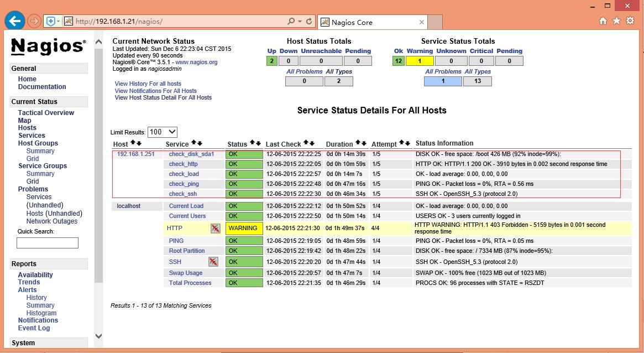Open the favorites star icon

click(x=616, y=20)
